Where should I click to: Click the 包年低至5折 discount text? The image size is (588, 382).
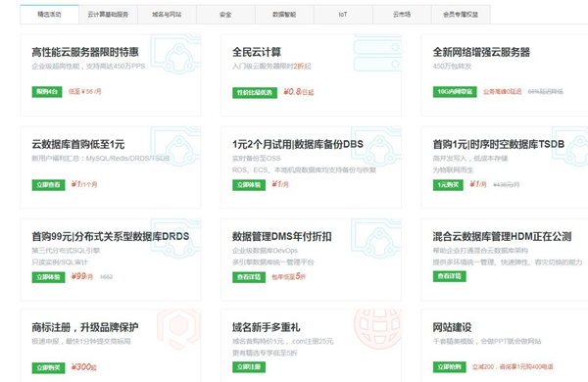coord(289,276)
